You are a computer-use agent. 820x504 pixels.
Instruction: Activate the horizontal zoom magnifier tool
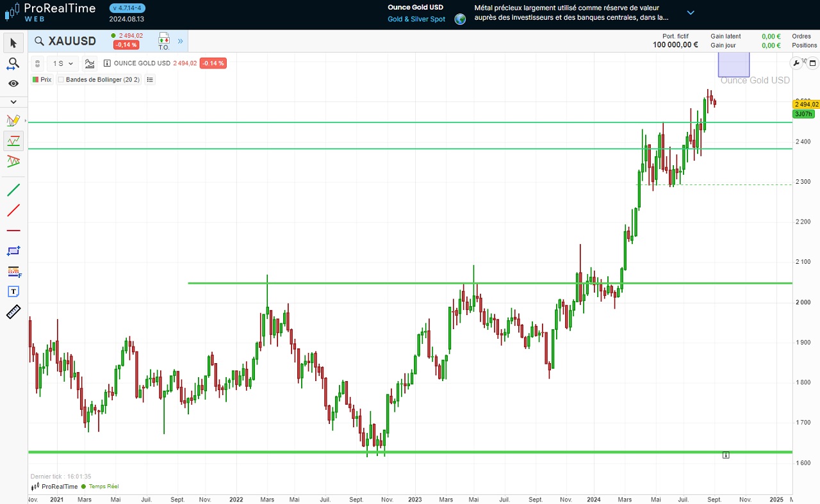(x=13, y=63)
